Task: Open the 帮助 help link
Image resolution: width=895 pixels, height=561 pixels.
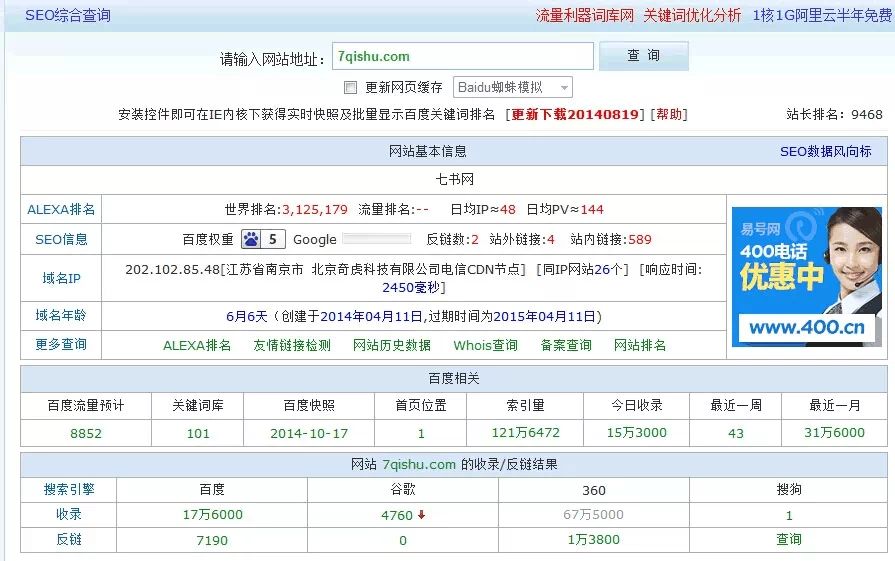Action: (669, 114)
